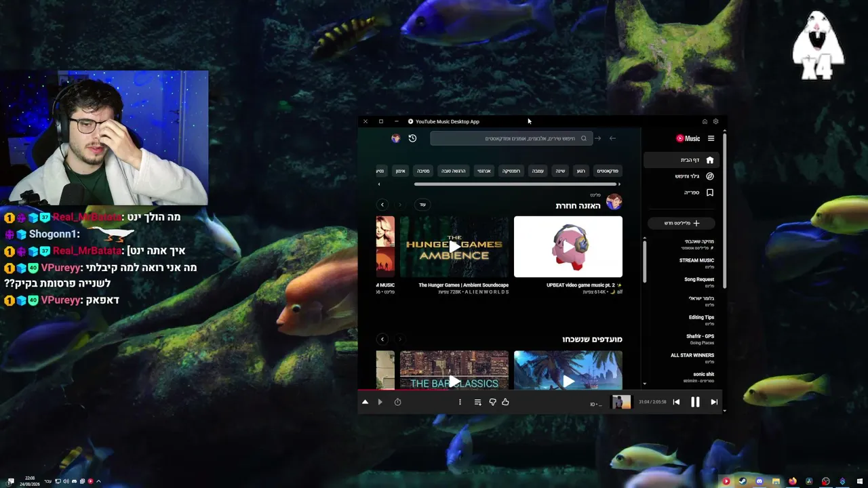
Task: Skip to the next track
Action: click(714, 402)
